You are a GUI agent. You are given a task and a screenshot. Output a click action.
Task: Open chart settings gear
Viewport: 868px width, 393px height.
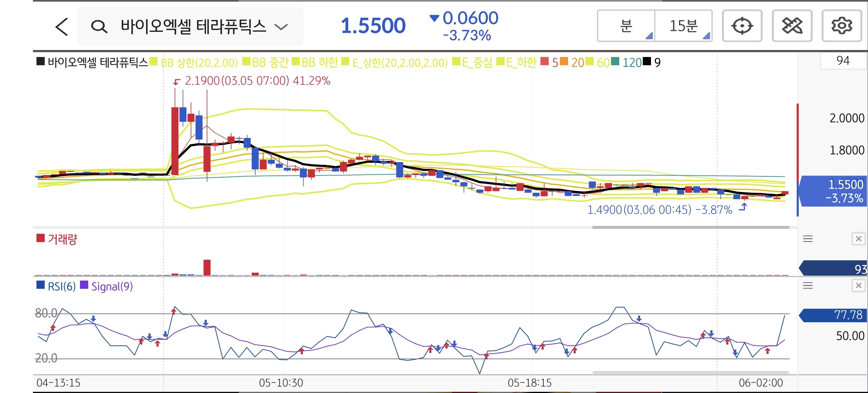(841, 26)
